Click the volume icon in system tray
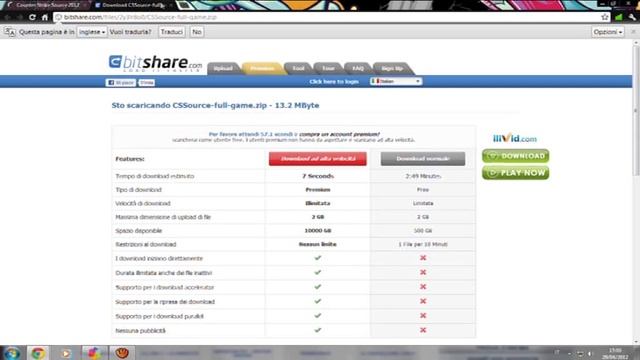640x360 pixels. 590,353
